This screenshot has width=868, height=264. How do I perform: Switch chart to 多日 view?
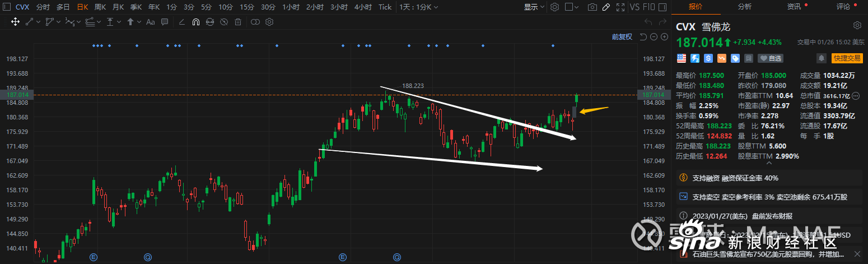click(x=63, y=7)
